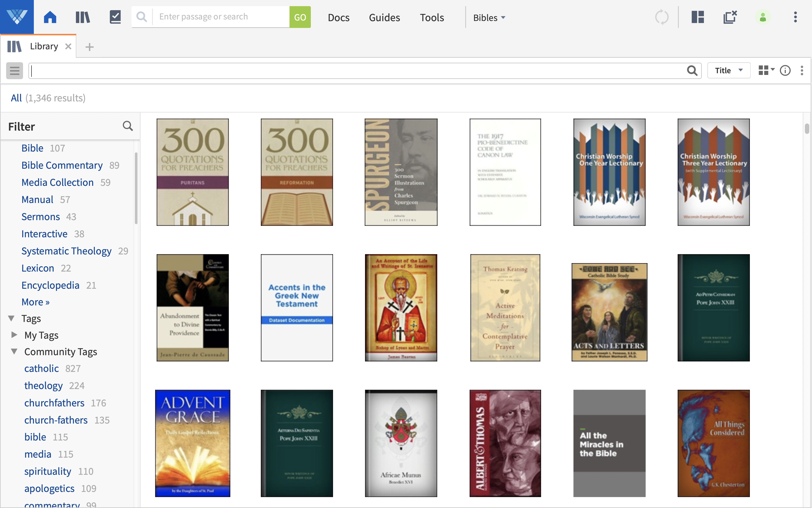
Task: Collapse the Community Tags section
Action: (x=14, y=351)
